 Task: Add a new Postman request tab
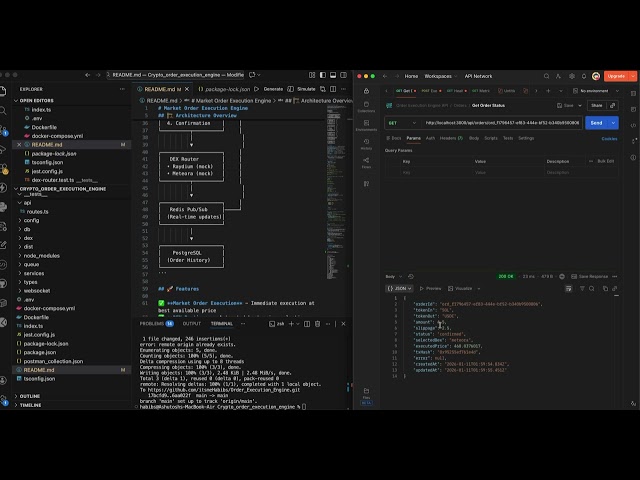tap(548, 91)
